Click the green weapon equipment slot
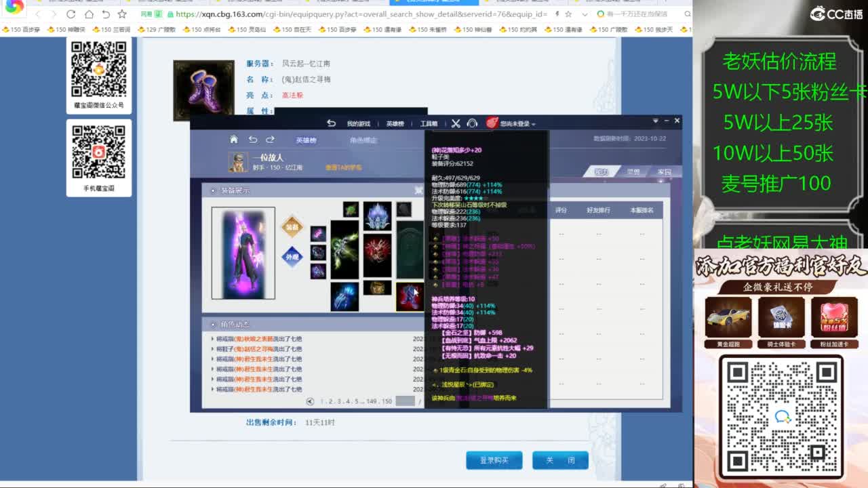The image size is (868, 488). pyautogui.click(x=344, y=249)
